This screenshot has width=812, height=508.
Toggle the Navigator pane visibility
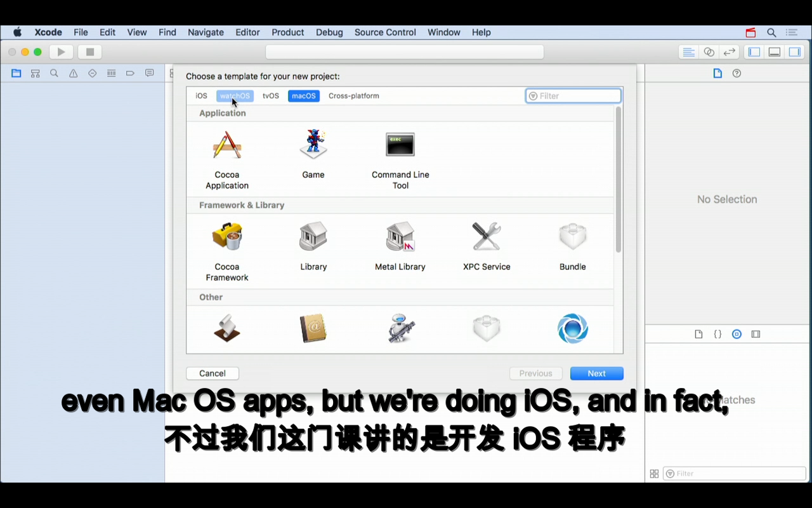754,52
